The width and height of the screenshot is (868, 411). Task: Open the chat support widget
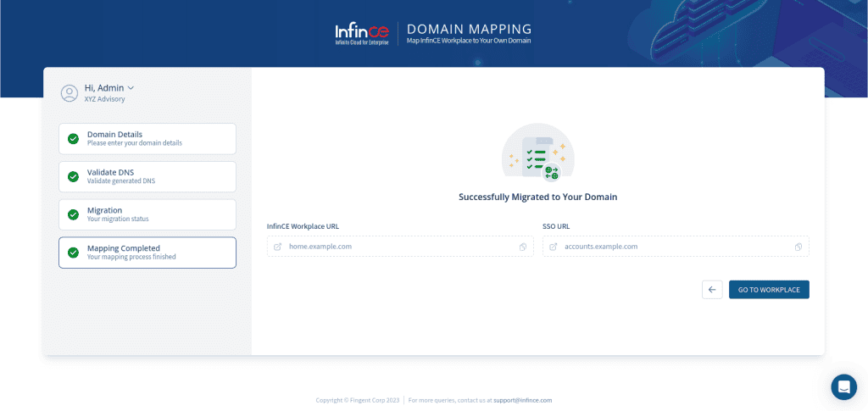843,386
